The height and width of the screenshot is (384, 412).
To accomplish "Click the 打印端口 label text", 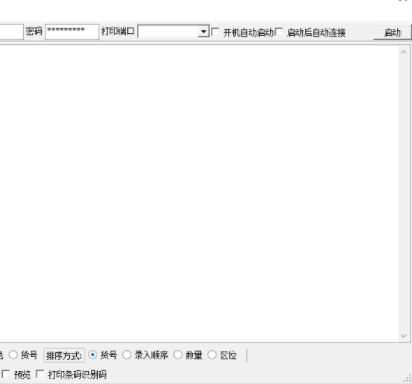I will 118,31.
